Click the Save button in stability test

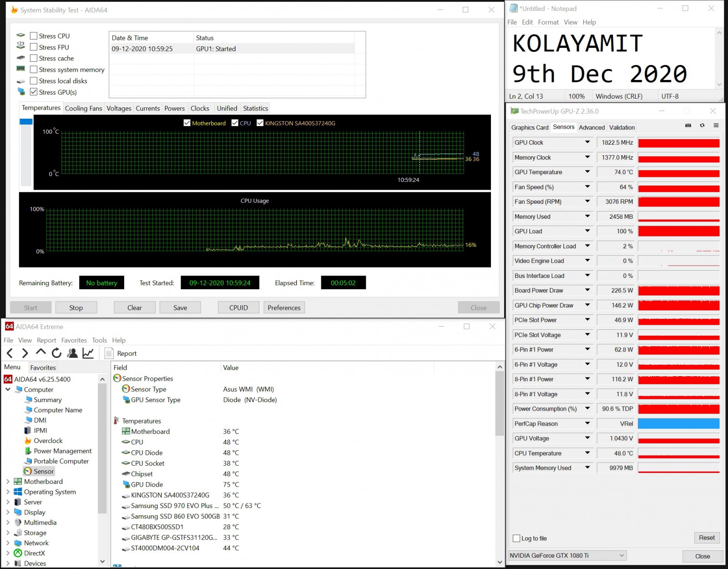click(x=180, y=307)
